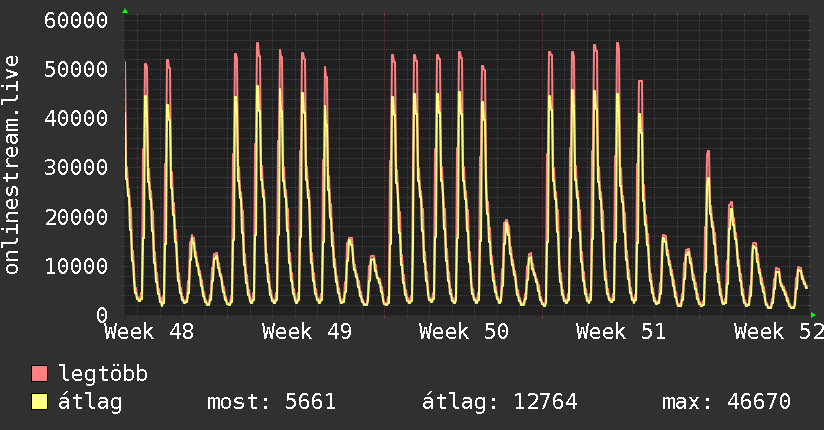This screenshot has width=824, height=430.
Task: Click the 30000 y-axis label
Action: [76, 168]
